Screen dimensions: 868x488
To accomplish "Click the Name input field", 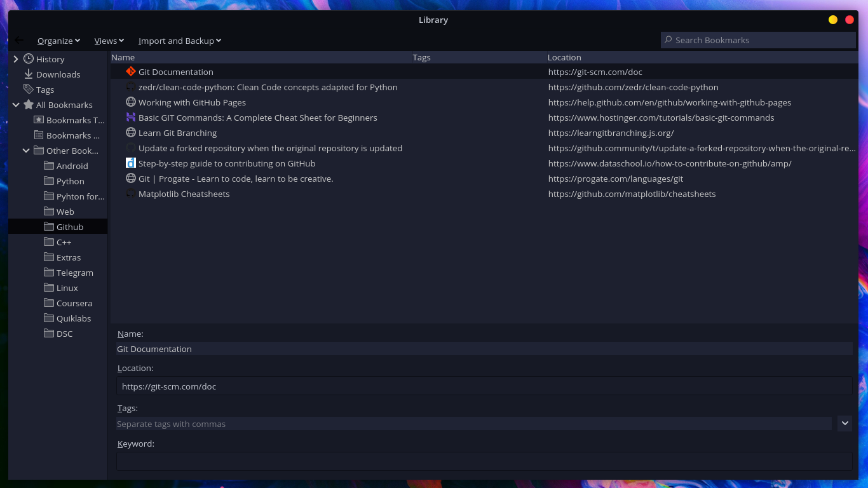I will point(484,349).
